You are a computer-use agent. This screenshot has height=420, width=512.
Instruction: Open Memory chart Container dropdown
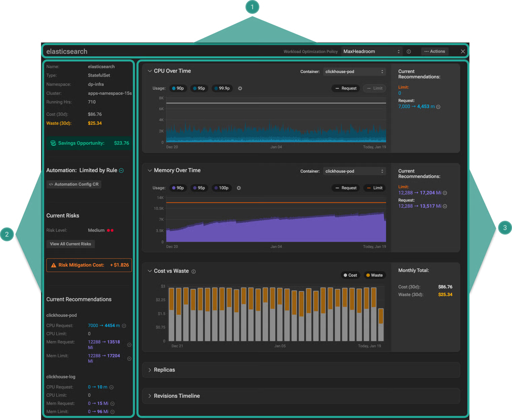coord(354,171)
